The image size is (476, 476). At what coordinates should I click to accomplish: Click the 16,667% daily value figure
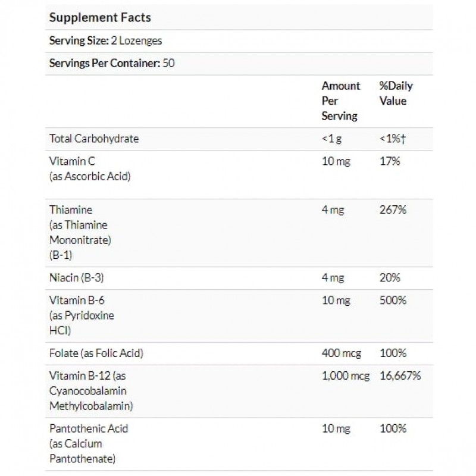point(400,375)
